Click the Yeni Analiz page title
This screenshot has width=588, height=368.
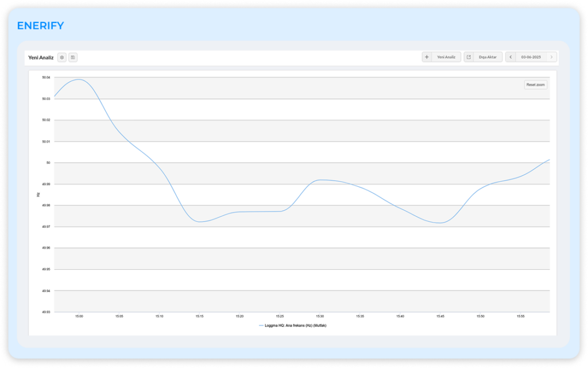click(41, 57)
